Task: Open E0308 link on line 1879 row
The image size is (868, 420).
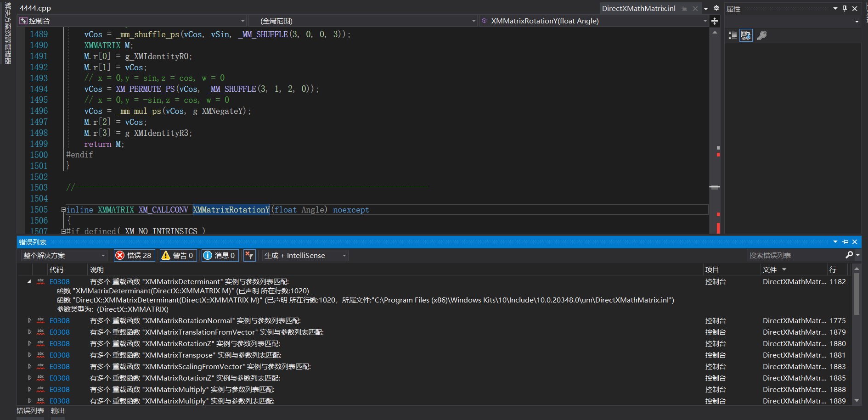Action: point(60,332)
